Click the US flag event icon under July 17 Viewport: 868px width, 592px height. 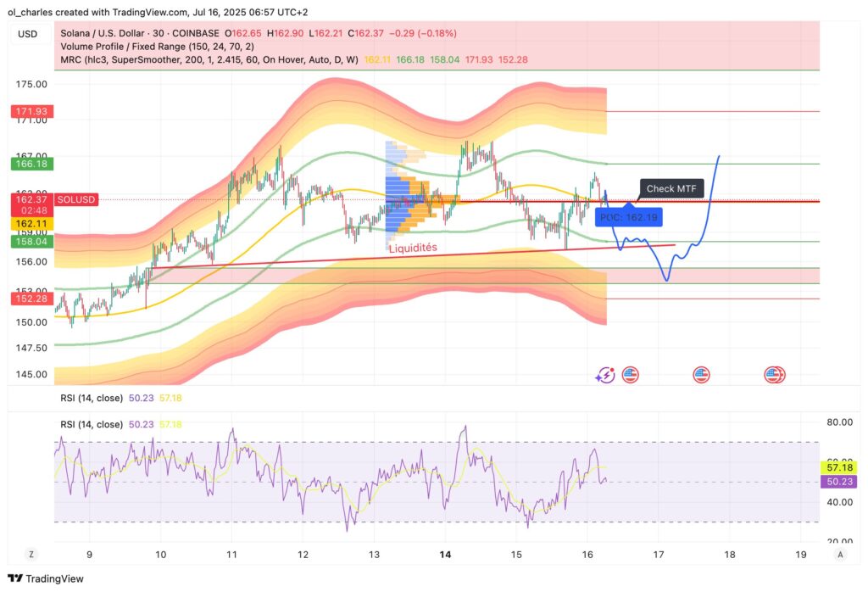pos(701,374)
